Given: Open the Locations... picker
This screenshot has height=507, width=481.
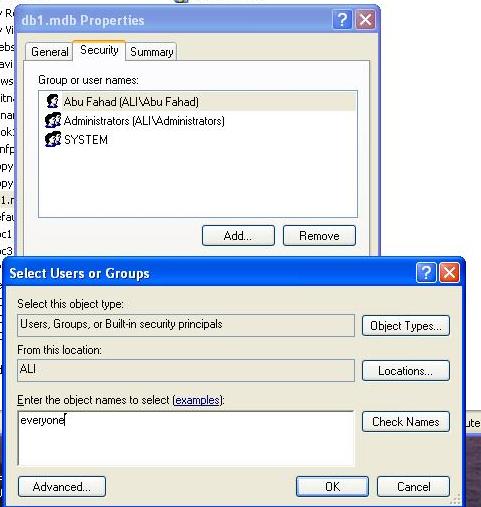Looking at the screenshot, I should (406, 371).
